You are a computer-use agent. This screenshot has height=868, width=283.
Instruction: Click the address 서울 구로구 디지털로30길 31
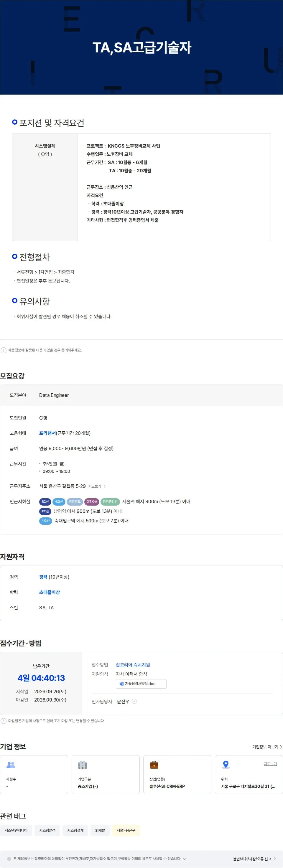point(248,786)
